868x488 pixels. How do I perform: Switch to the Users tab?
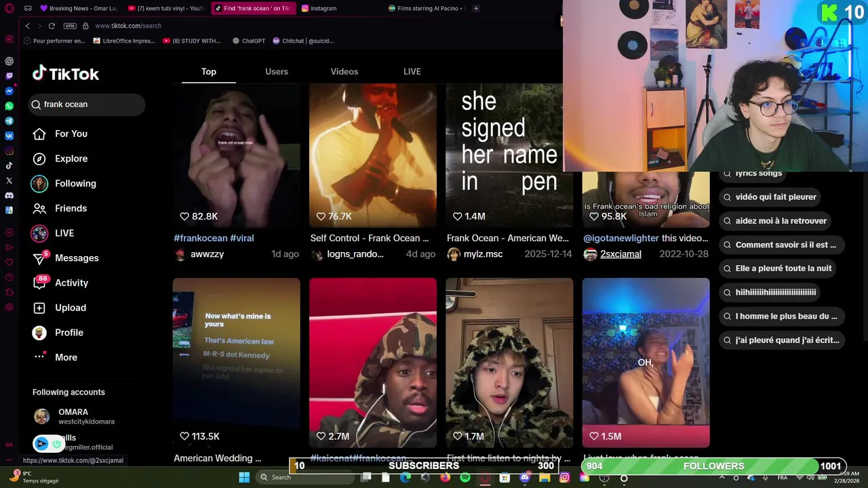pyautogui.click(x=277, y=71)
